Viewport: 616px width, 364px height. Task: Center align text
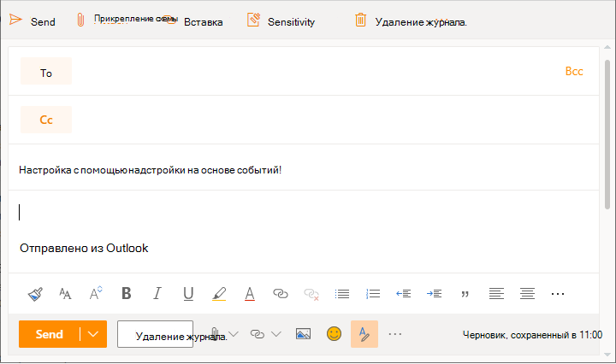tap(527, 294)
